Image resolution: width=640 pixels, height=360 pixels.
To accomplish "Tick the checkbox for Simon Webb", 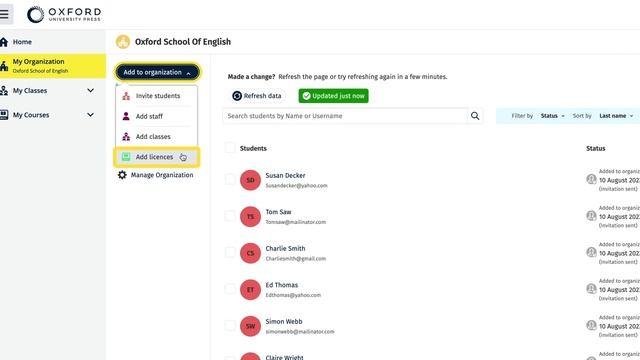I will 230,325.
